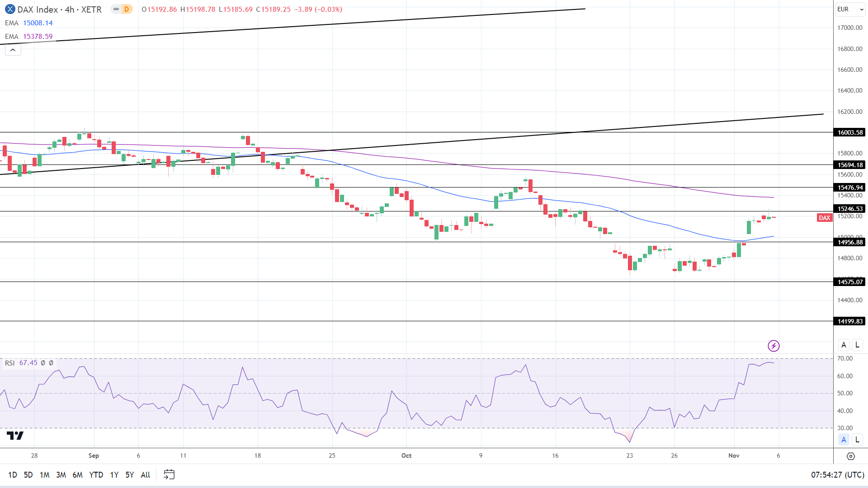Select the 3M time range
The width and height of the screenshot is (868, 488).
click(61, 475)
